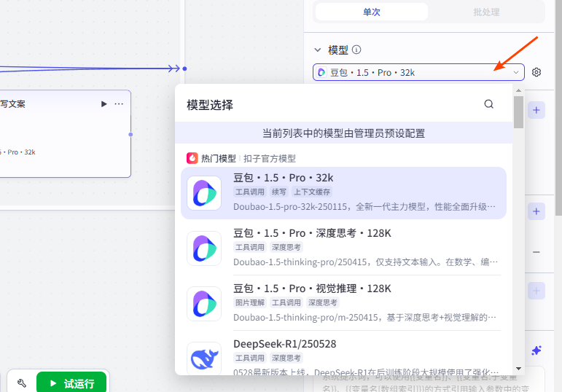The height and width of the screenshot is (392, 562).
Task: Click the 试运行 test run button
Action: point(71,383)
